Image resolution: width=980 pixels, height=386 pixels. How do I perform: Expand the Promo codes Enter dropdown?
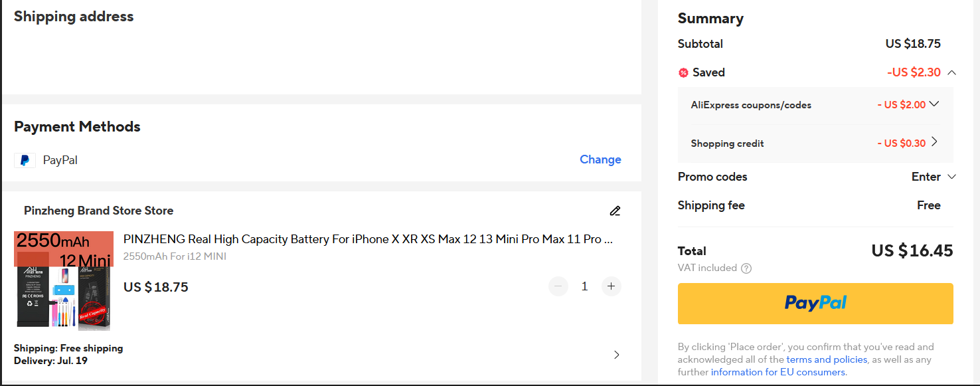tap(934, 177)
